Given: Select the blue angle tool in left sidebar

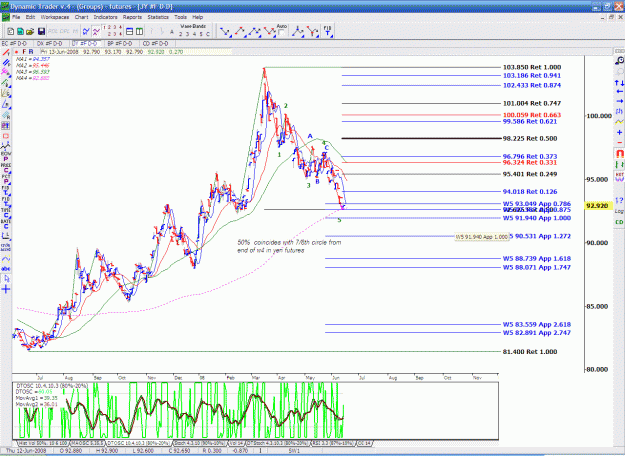Looking at the screenshot, I should point(6,104).
